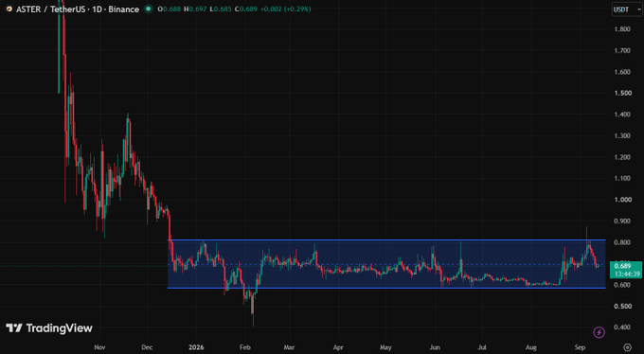Click the Jun time axis label
Screen dimensions: 644x354
coord(435,347)
